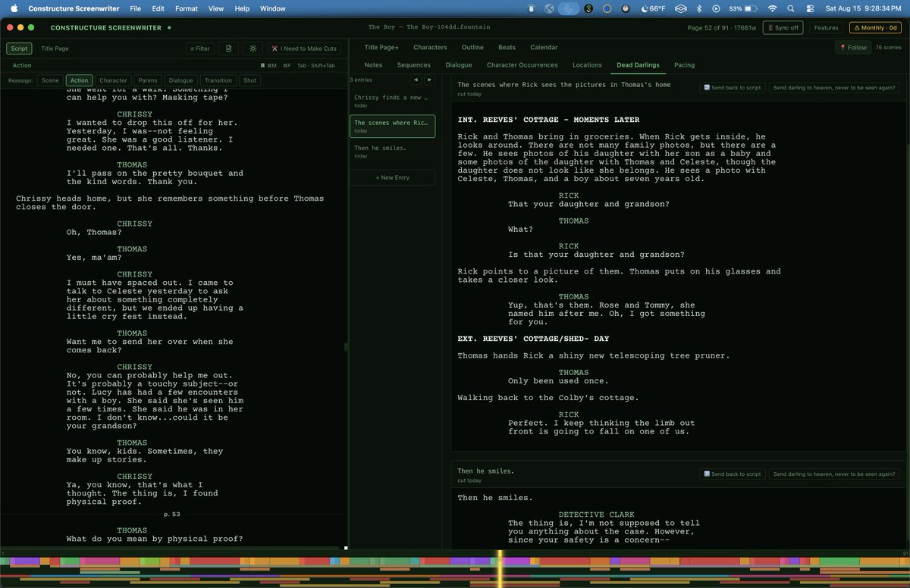Open Spotlight search in menu bar
The height and width of the screenshot is (588, 910).
pyautogui.click(x=791, y=8)
